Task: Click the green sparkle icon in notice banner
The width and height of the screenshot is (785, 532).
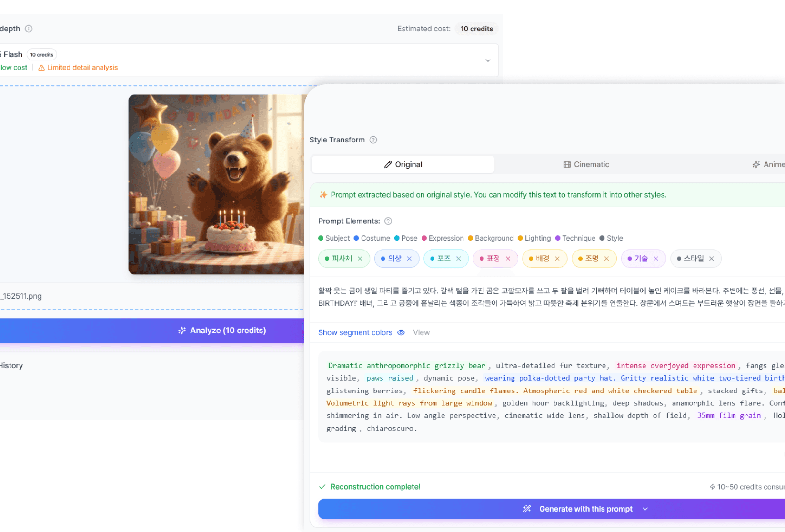Action: (323, 195)
